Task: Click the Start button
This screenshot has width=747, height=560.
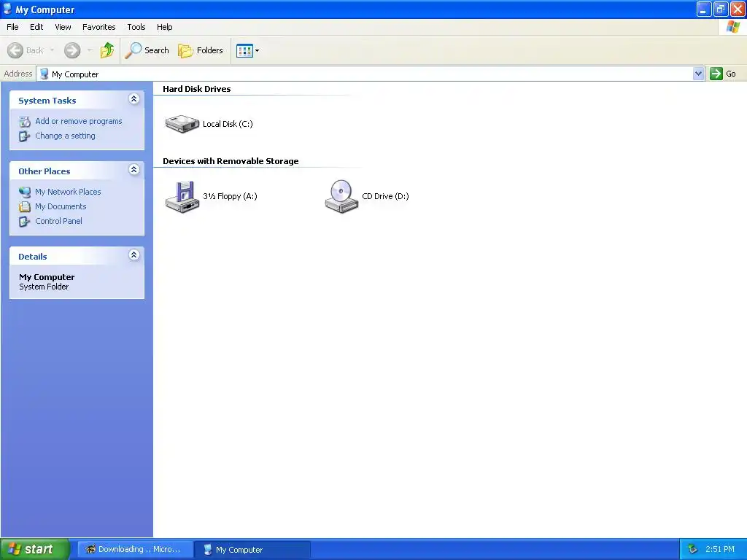Action: pos(35,549)
